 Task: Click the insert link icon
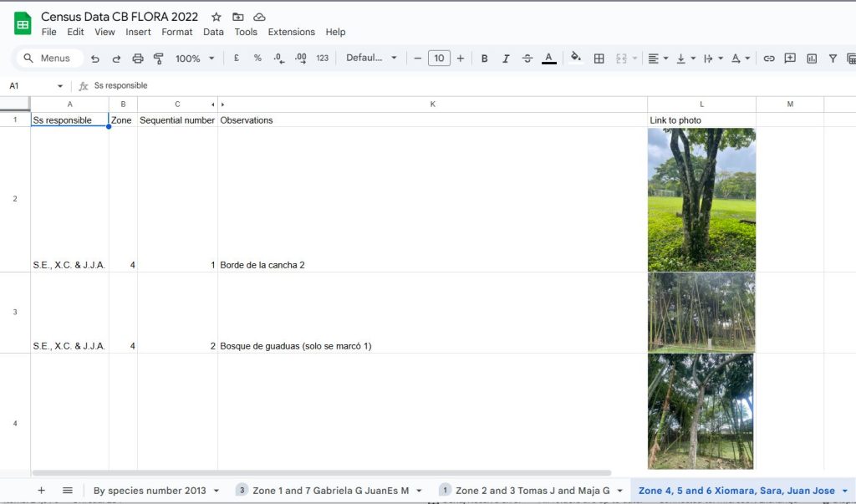[x=768, y=59]
